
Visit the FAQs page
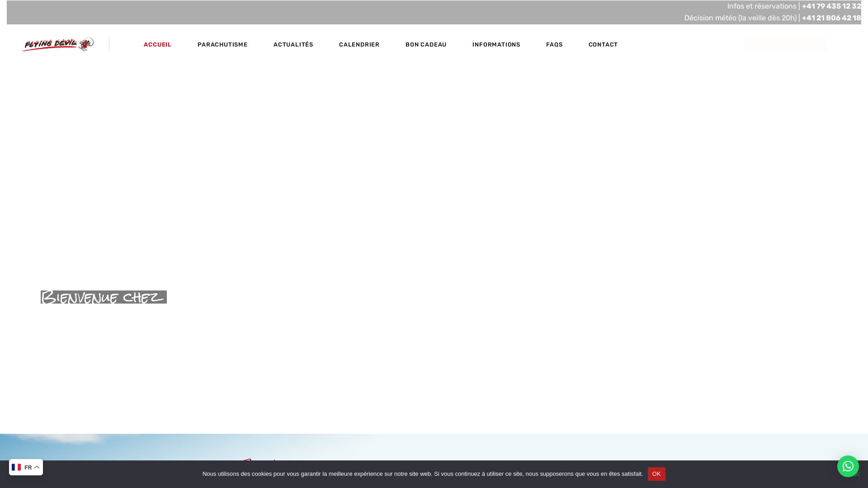pos(554,45)
